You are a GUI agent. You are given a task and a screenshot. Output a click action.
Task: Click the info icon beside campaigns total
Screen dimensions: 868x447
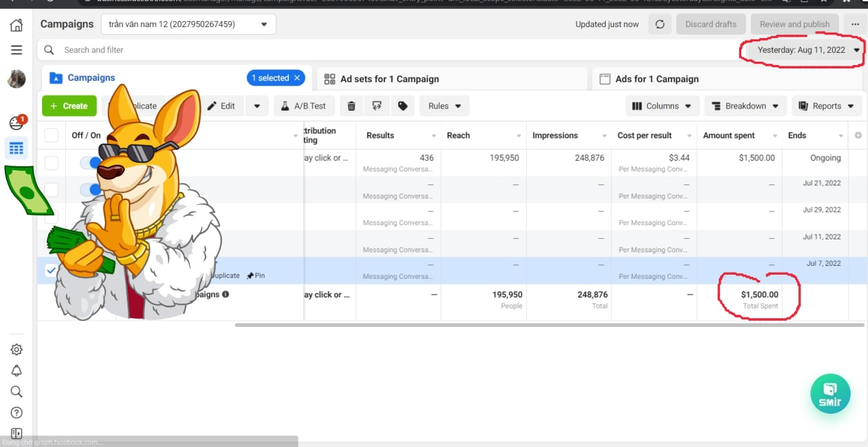226,294
